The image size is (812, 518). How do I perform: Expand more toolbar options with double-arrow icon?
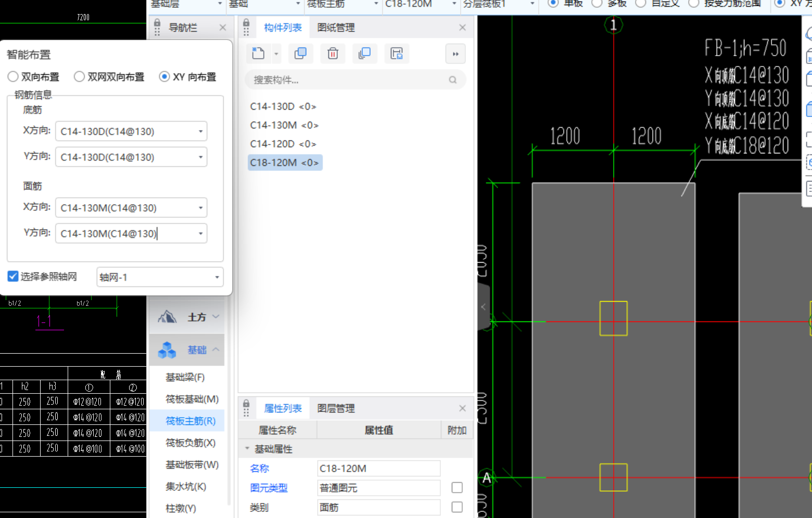pyautogui.click(x=455, y=54)
